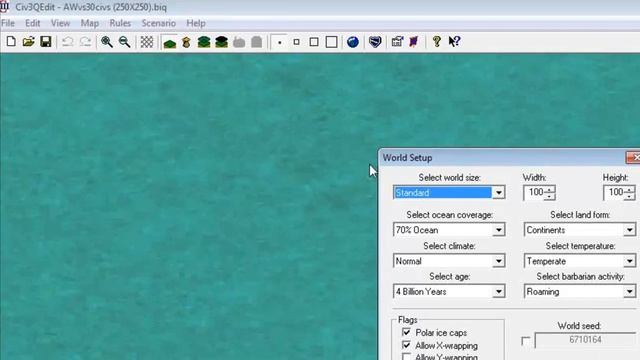
Task: Choose the small square brush size
Action: point(296,42)
